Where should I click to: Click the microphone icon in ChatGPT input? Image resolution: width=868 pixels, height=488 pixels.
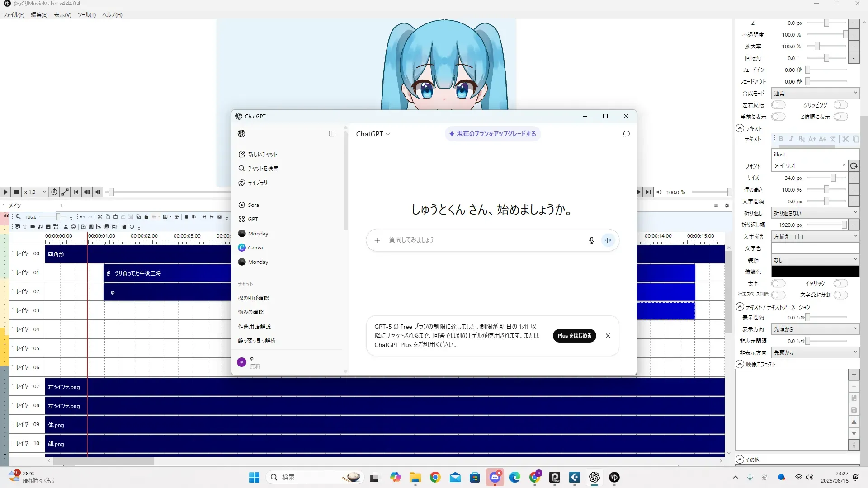591,240
